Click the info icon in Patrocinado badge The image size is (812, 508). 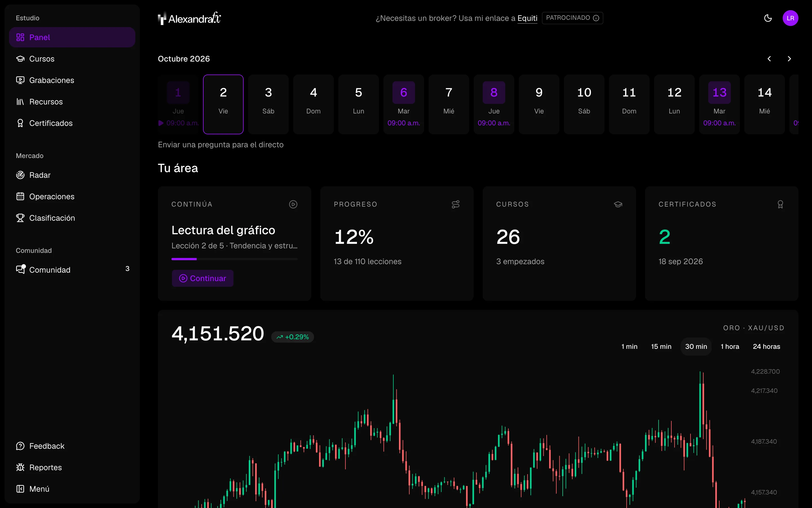[596, 18]
